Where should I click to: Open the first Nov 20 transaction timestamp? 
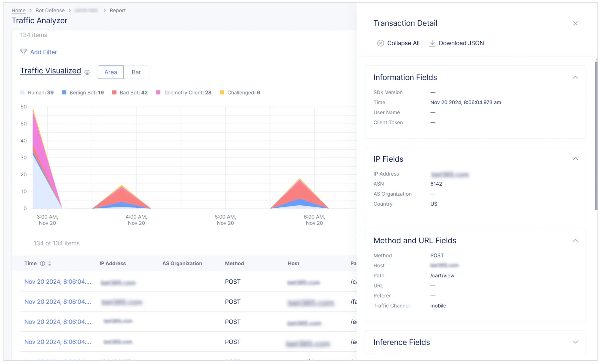(58, 281)
